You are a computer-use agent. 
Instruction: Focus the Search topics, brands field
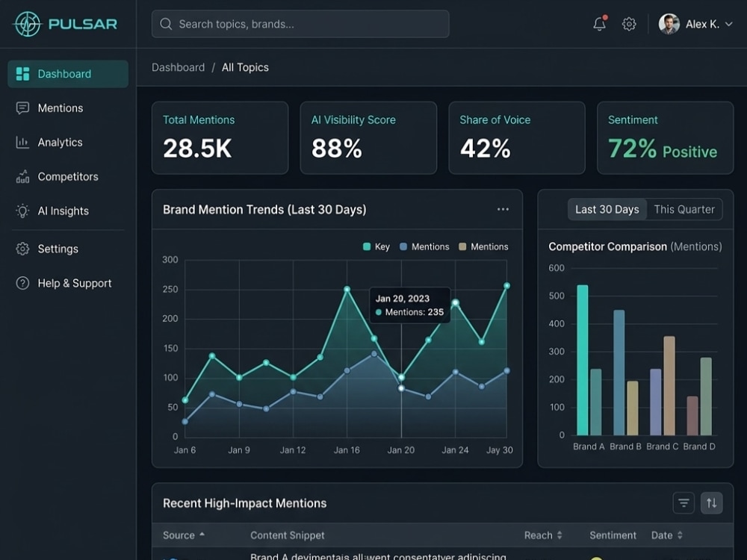[300, 24]
